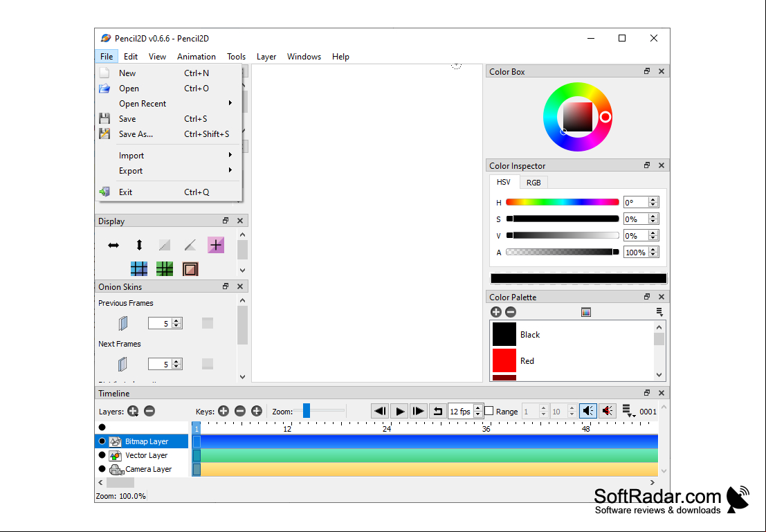The width and height of the screenshot is (766, 532).
Task: Choose Save As... from the File menu
Action: (x=169, y=134)
